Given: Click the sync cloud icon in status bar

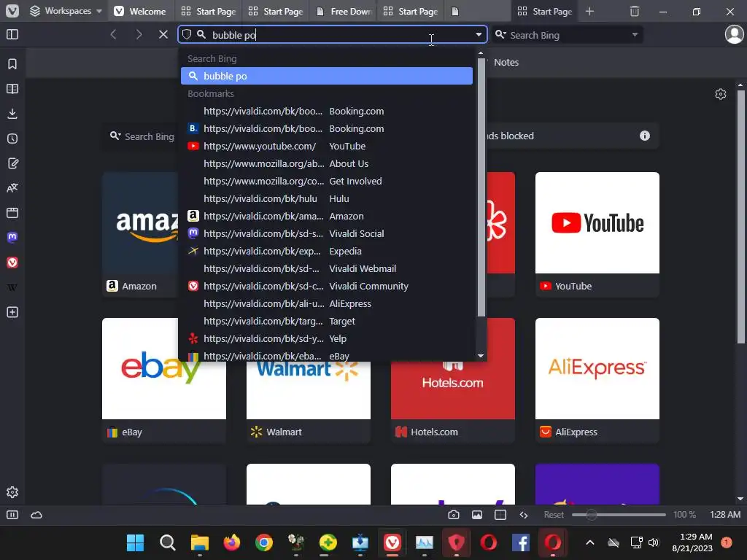Looking at the screenshot, I should click(x=36, y=515).
